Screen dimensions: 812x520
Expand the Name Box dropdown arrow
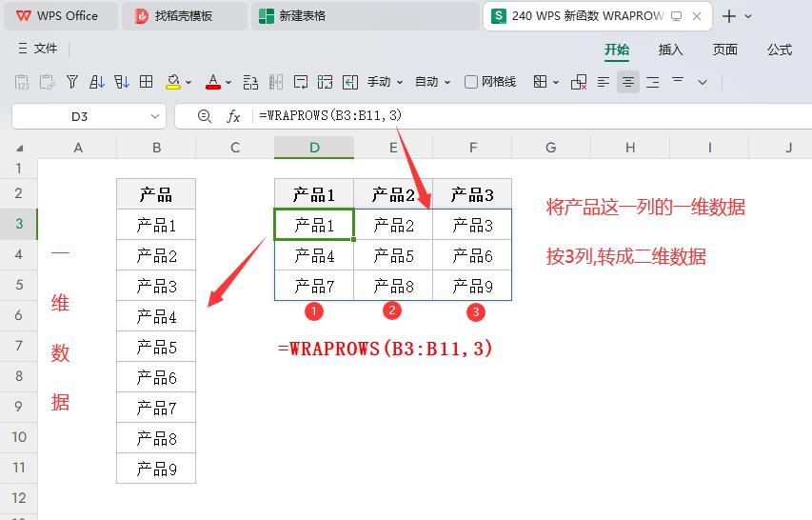point(156,116)
